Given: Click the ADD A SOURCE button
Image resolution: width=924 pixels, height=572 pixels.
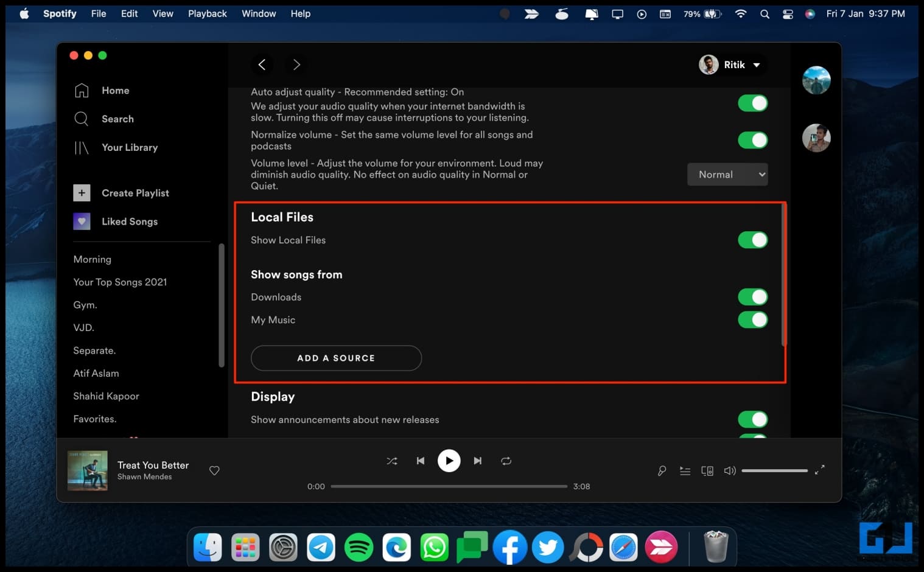Looking at the screenshot, I should [336, 358].
